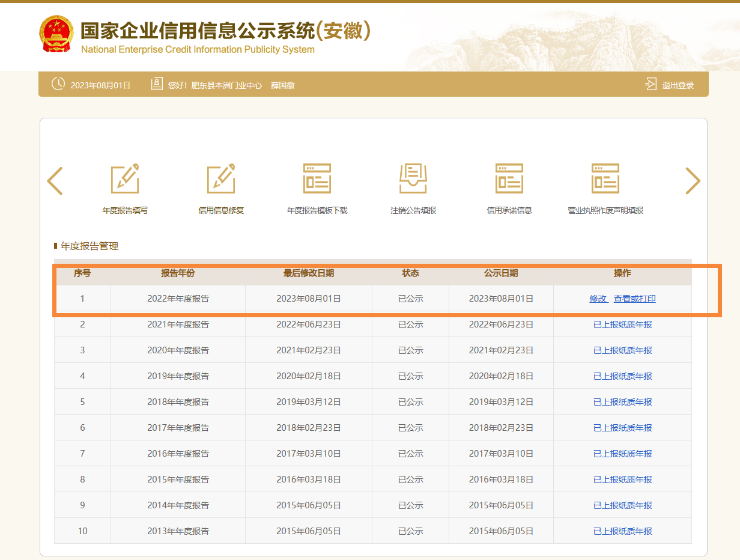Click 已上报纸质年报 in 2014 row
Image resolution: width=740 pixels, height=560 pixels.
(623, 505)
